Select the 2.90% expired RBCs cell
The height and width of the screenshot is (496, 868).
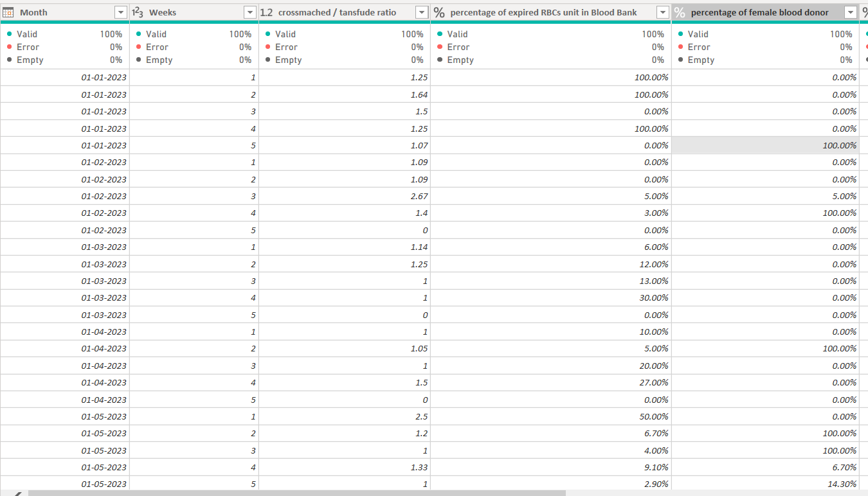(x=551, y=483)
